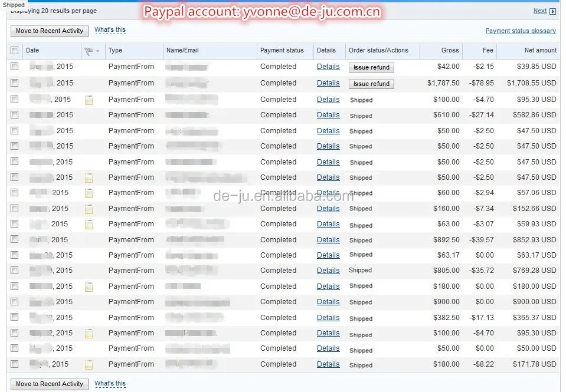Click the flag icon in the table header
566x392 pixels.
tap(89, 51)
